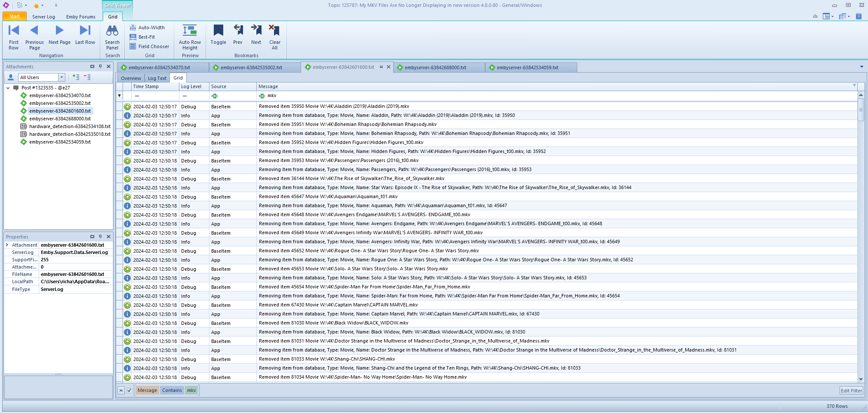Switch to the Log Text tab

(x=157, y=78)
